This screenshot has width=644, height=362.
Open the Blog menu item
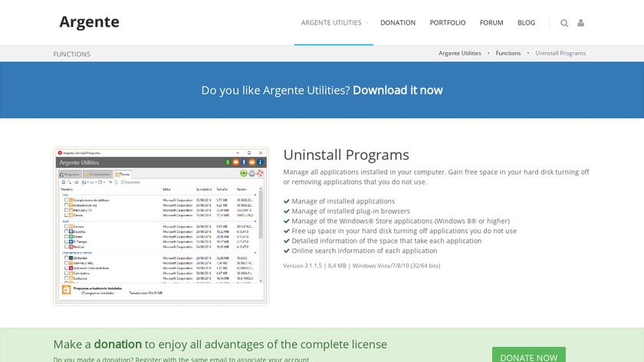pos(526,22)
